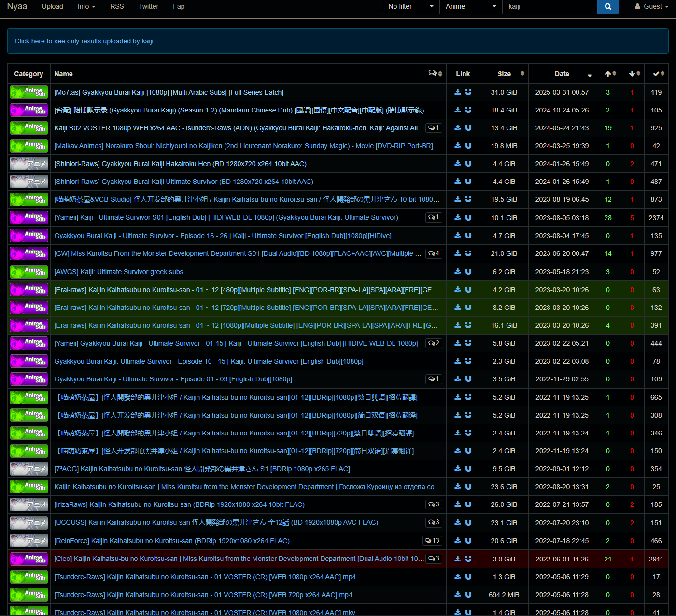Open the Upload page

53,7
